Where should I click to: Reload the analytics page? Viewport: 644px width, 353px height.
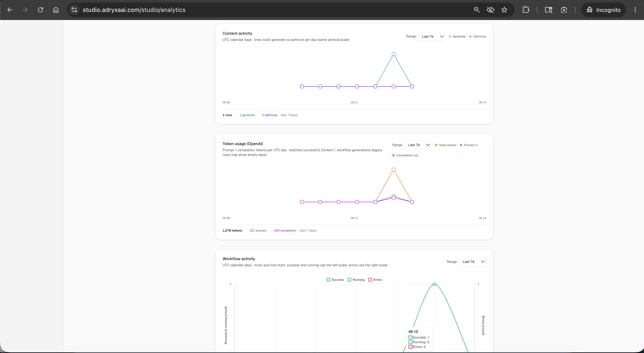(x=41, y=10)
